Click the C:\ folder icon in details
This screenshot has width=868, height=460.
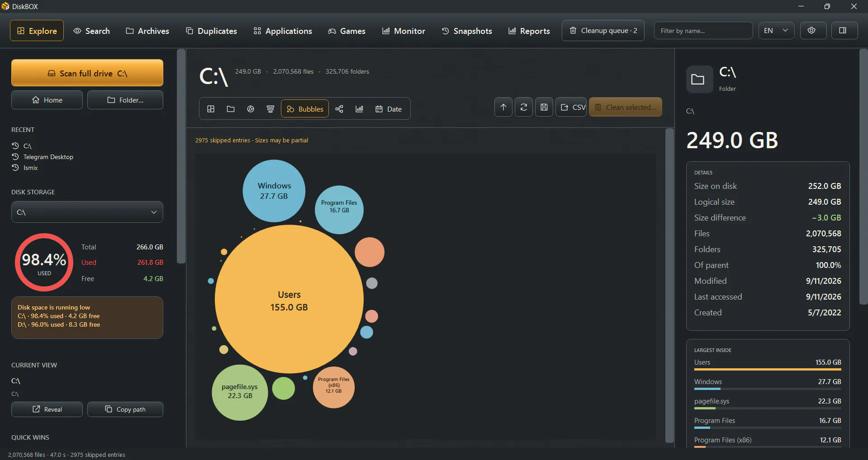(699, 80)
